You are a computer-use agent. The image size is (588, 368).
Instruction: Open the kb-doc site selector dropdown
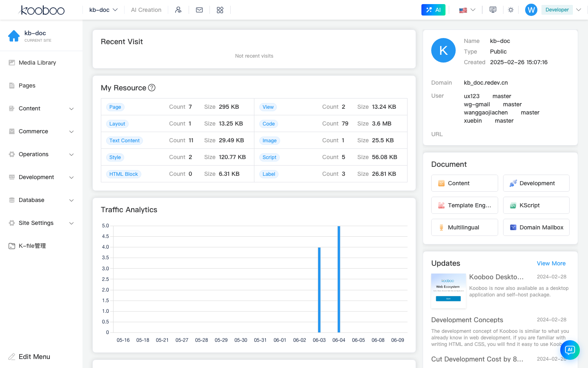point(103,10)
